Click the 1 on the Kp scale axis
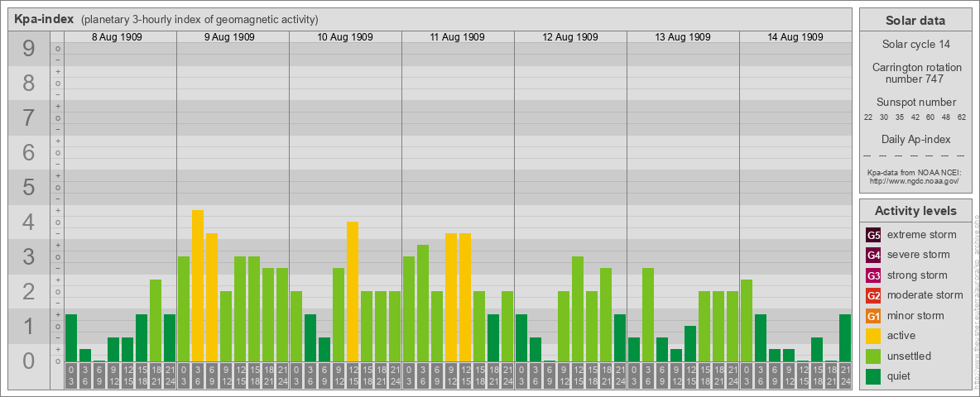The image size is (980, 397). [29, 327]
